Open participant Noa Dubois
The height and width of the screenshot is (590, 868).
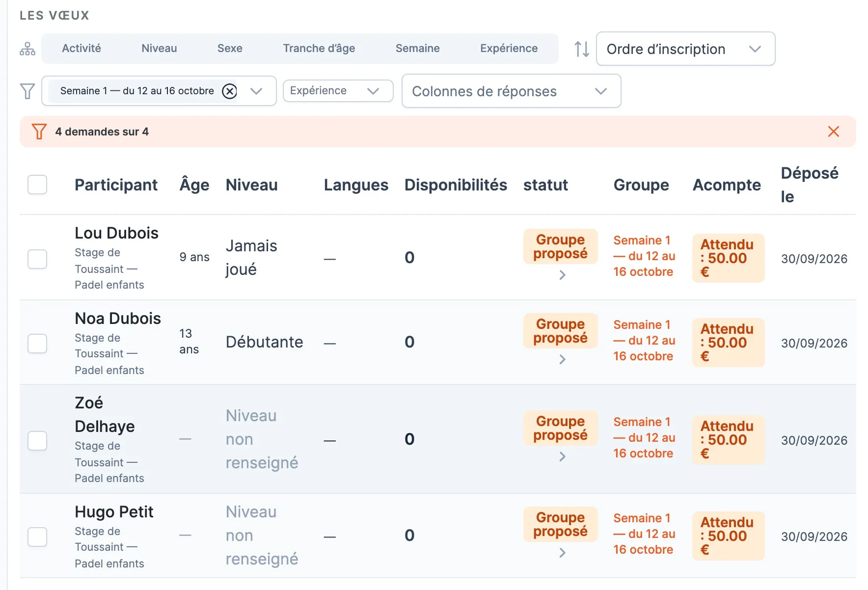pyautogui.click(x=118, y=318)
